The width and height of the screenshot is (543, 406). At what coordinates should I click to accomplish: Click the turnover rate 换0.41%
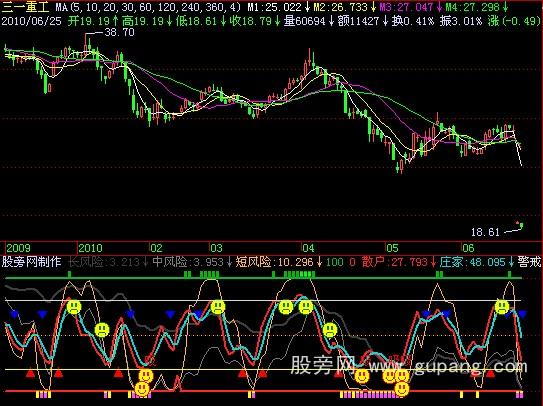(x=413, y=21)
